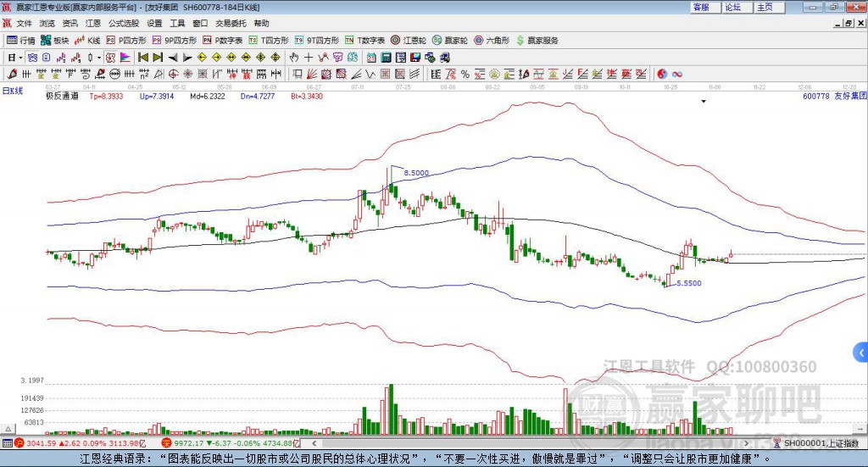The height and width of the screenshot is (467, 868).
Task: Select the hand pan tool
Action: (x=294, y=58)
